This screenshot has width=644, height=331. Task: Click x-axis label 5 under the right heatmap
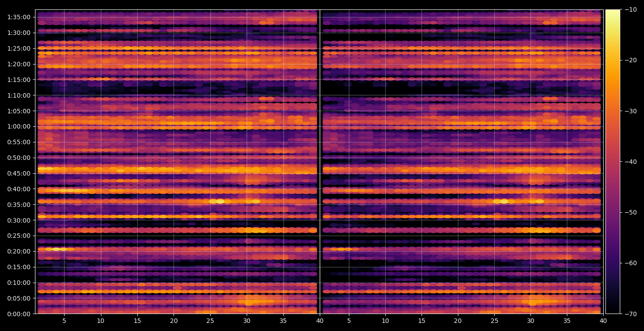[x=348, y=321]
